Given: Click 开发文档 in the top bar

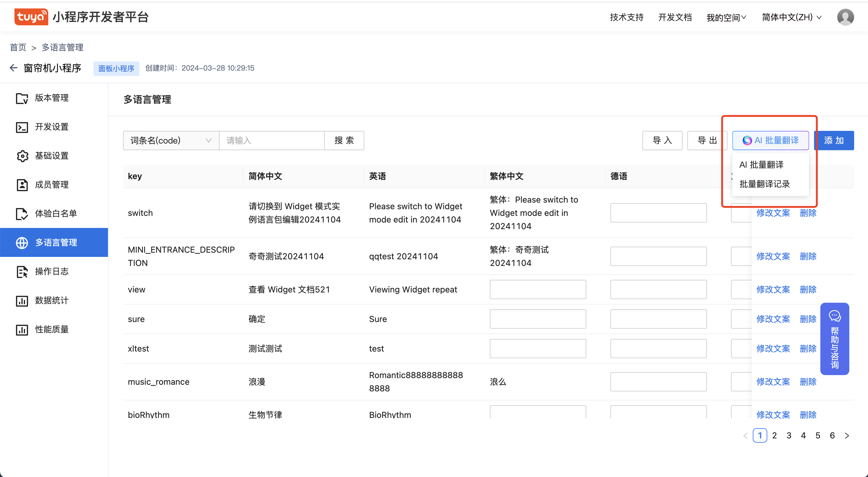Looking at the screenshot, I should point(675,17).
